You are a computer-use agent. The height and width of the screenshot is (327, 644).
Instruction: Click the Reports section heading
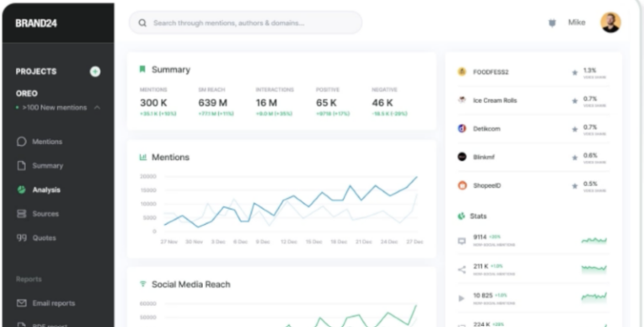[x=29, y=279]
